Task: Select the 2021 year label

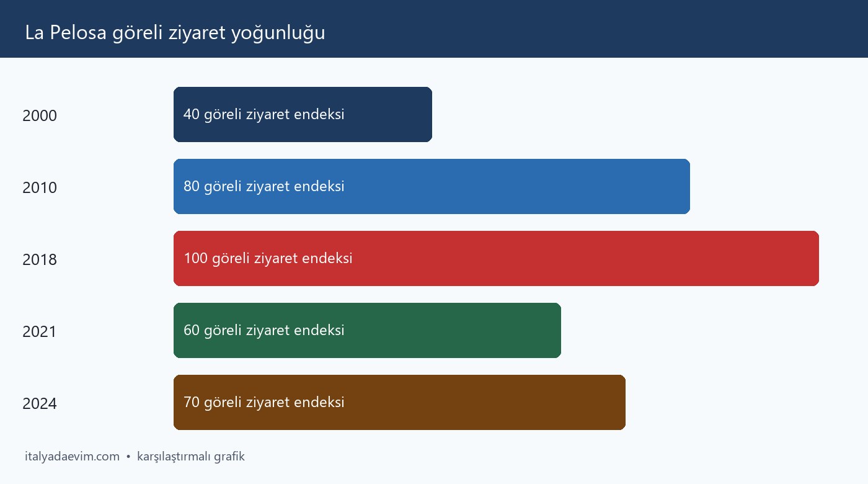Action: coord(40,332)
